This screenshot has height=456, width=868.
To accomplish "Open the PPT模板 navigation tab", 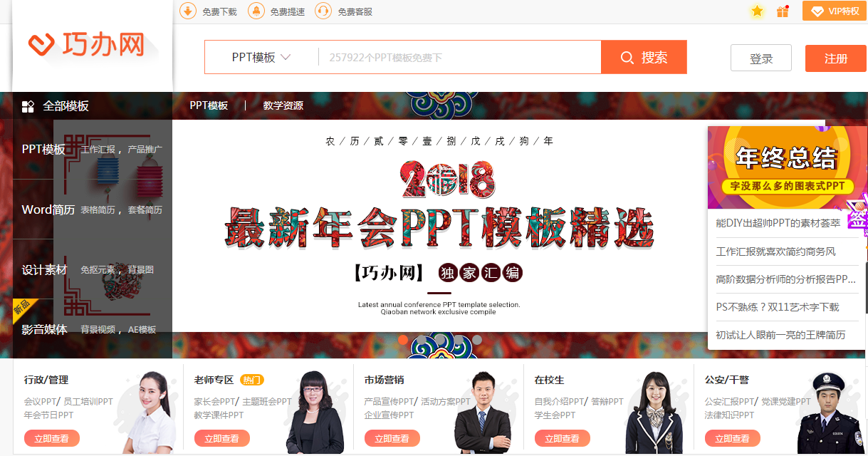I will point(209,105).
